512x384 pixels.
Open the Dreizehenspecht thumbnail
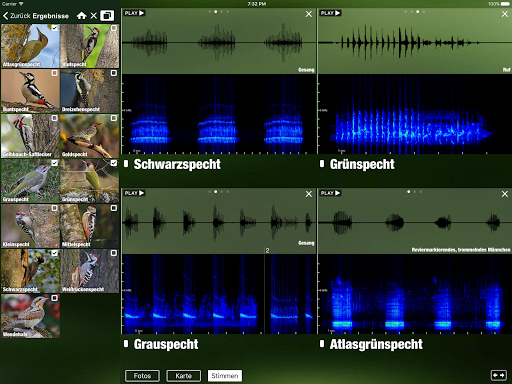90,91
